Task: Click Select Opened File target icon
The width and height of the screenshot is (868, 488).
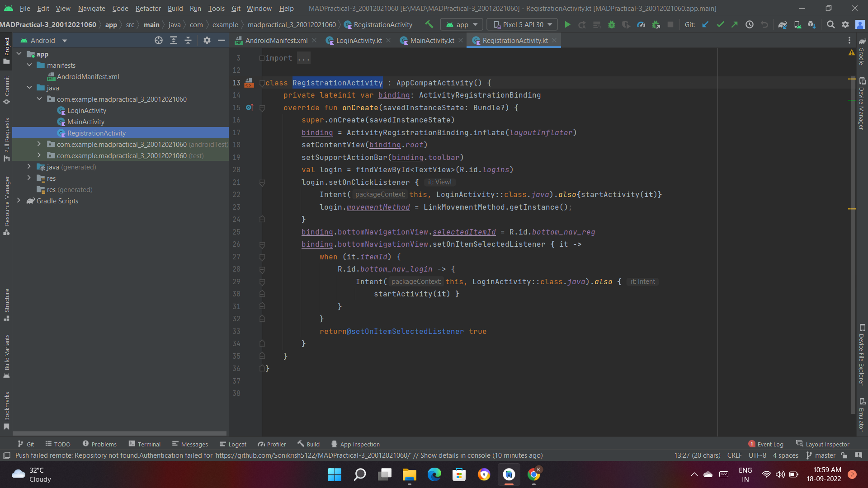Action: (x=159, y=41)
